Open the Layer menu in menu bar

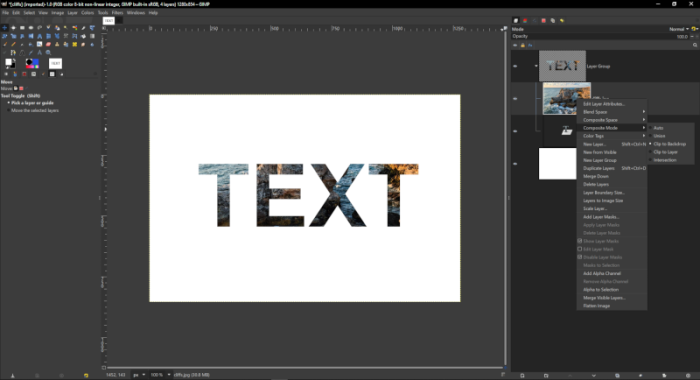tap(72, 13)
